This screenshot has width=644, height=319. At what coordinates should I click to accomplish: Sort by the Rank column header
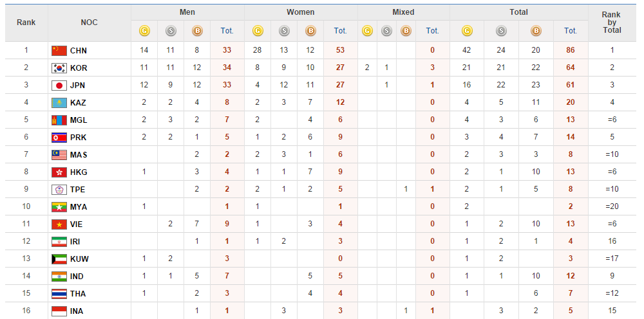(x=26, y=22)
